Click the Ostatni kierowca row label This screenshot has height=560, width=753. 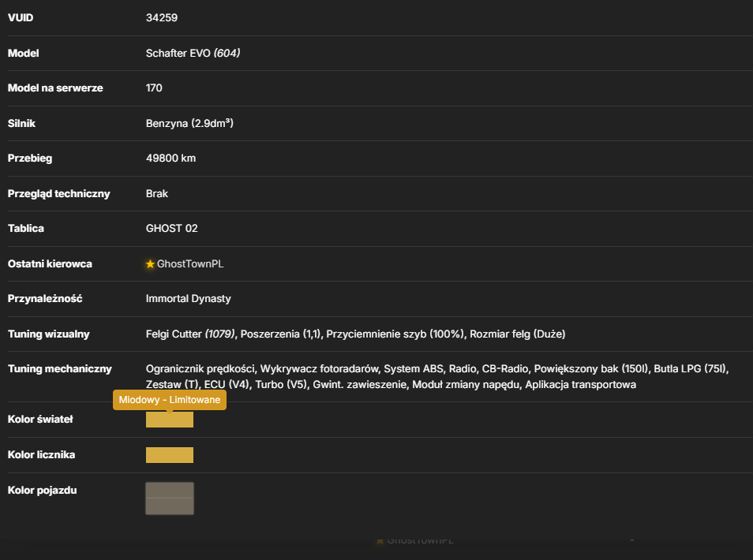pos(50,264)
